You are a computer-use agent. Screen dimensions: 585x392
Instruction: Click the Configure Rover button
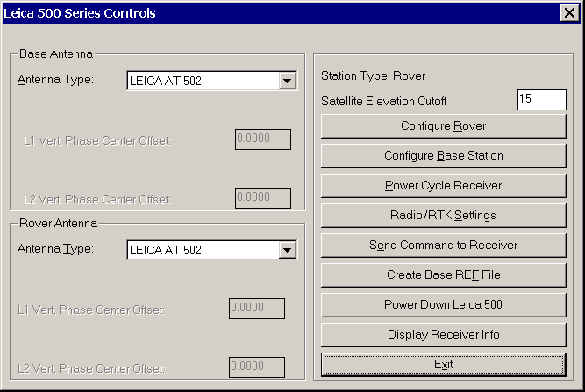(x=443, y=126)
